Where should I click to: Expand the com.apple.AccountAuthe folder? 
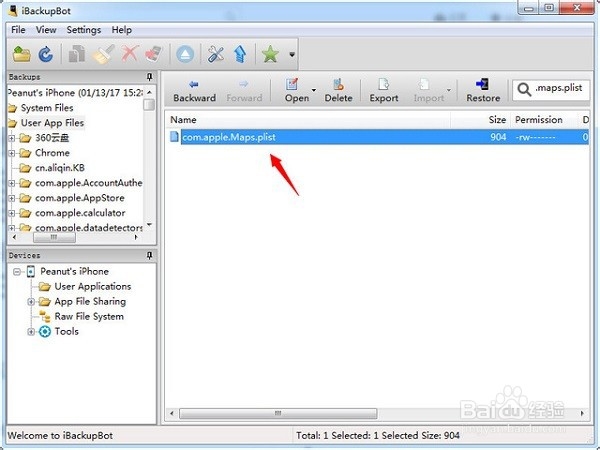[x=12, y=183]
